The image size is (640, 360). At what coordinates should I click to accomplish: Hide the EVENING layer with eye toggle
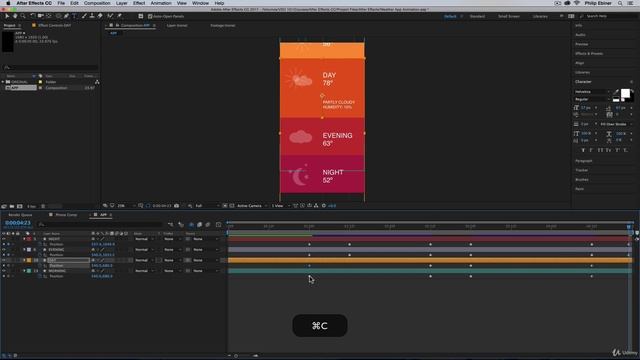pos(4,250)
